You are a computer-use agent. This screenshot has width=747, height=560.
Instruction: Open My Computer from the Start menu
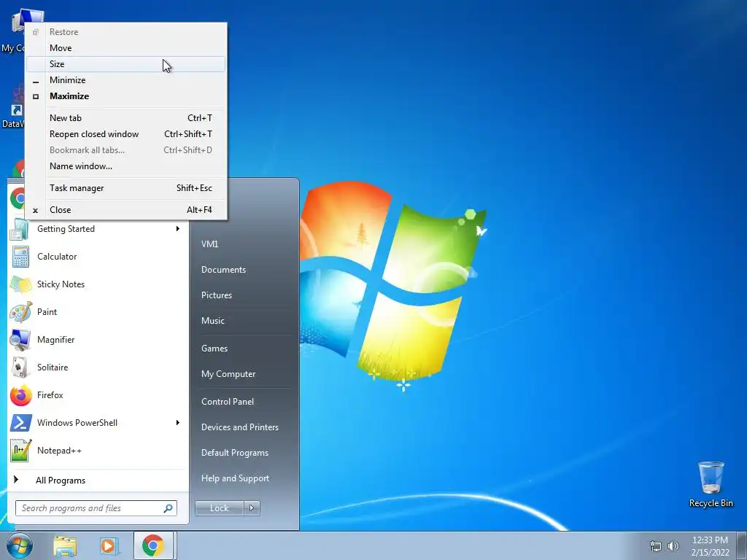click(x=228, y=374)
